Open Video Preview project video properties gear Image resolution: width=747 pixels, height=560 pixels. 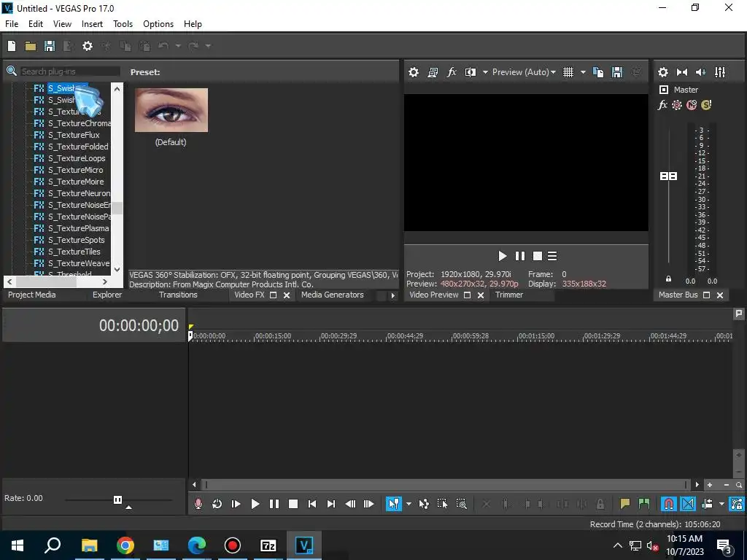click(x=414, y=72)
